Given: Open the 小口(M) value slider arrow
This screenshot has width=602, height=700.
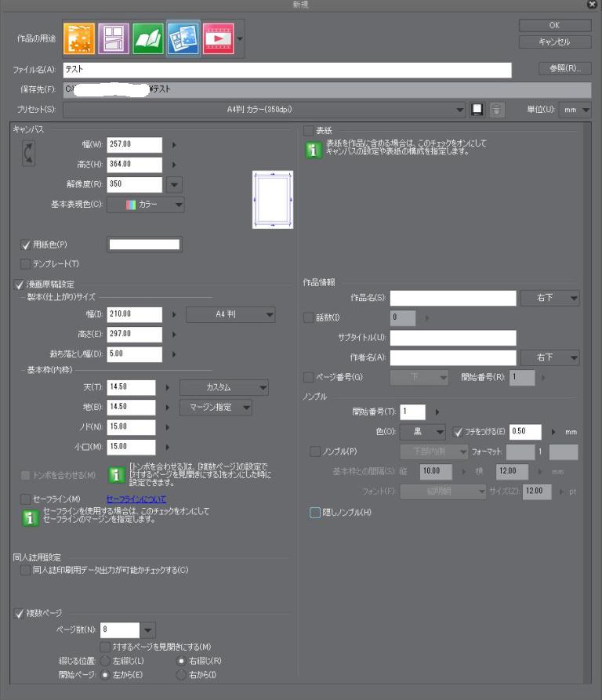Looking at the screenshot, I should point(167,447).
